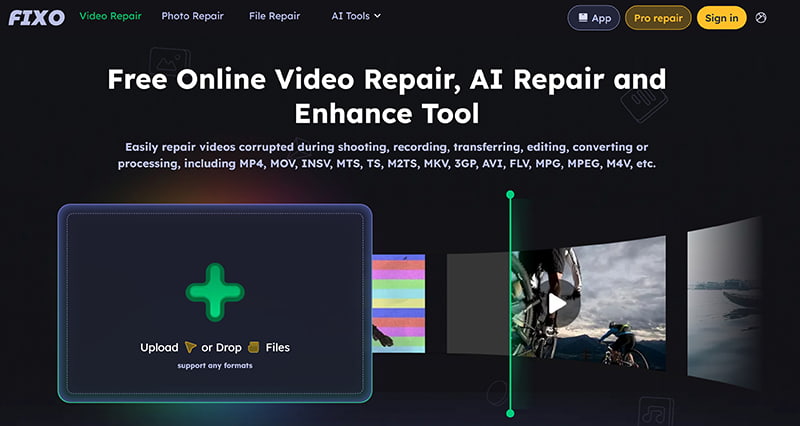Click the App button
Screen dimensions: 800x426
click(594, 18)
